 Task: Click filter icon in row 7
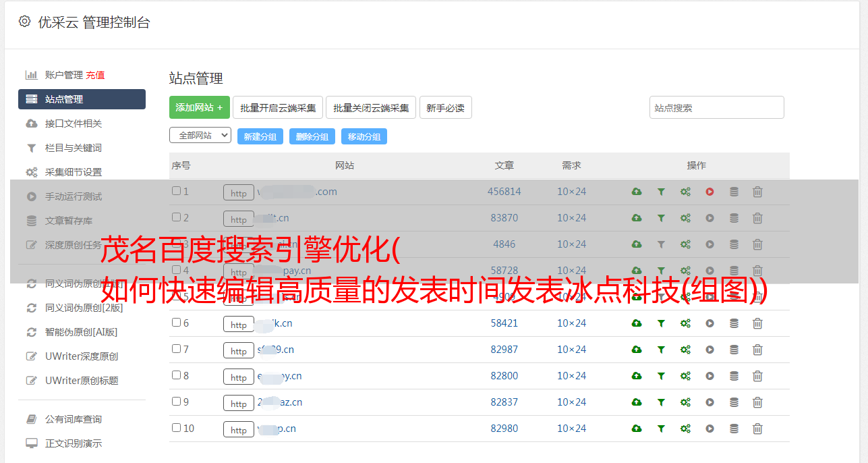661,350
